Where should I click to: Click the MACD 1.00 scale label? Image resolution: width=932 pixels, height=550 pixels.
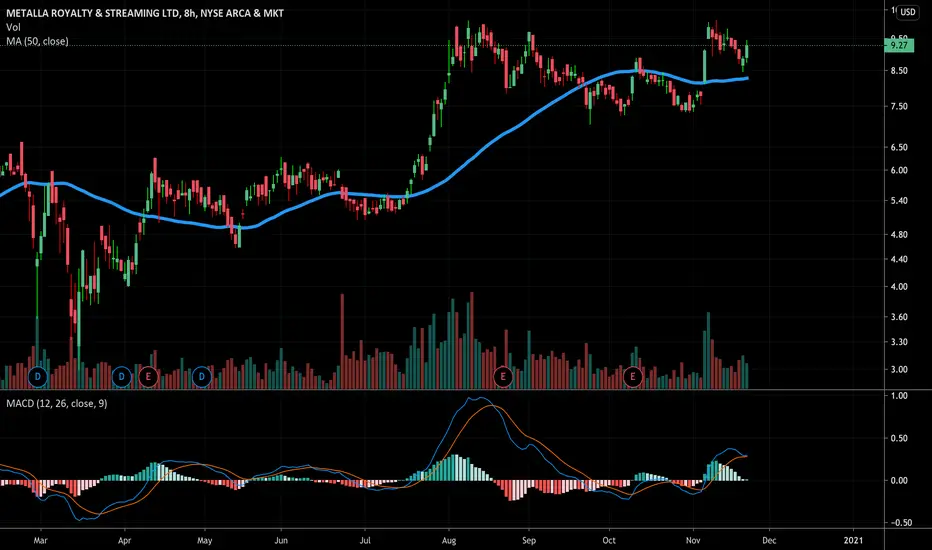pos(899,396)
